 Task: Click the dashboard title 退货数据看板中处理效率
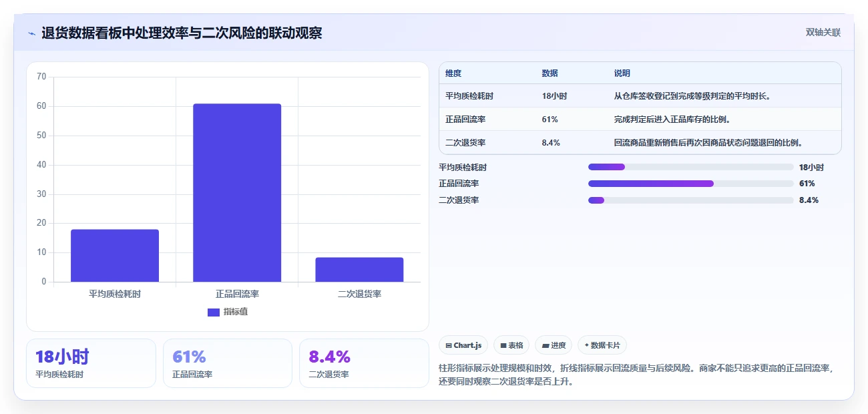pos(182,33)
